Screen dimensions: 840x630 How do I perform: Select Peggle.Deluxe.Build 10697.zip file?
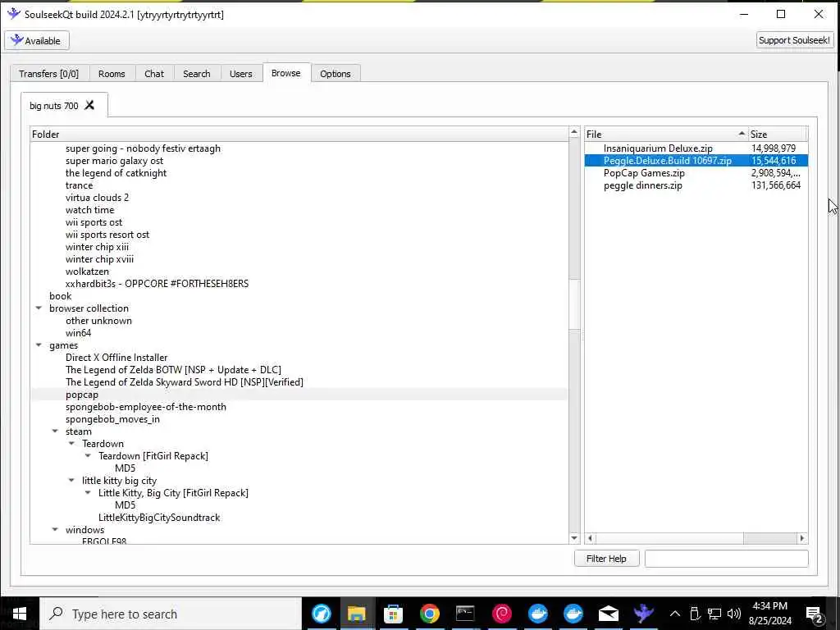click(668, 161)
